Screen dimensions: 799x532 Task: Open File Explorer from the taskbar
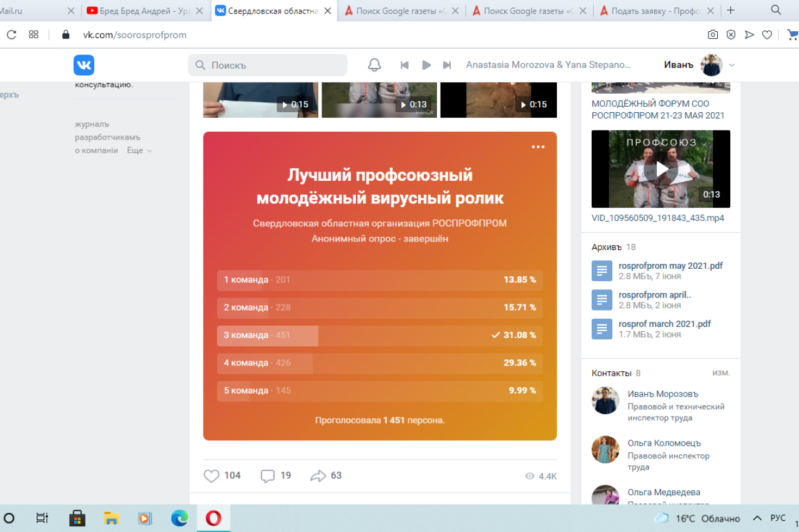coord(111,518)
